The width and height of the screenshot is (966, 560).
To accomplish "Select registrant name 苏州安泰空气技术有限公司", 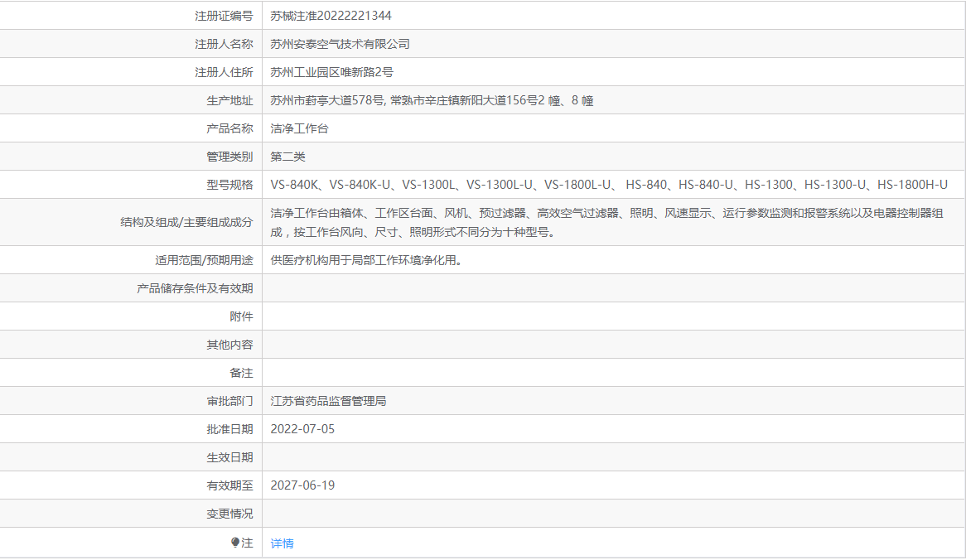I will point(340,44).
